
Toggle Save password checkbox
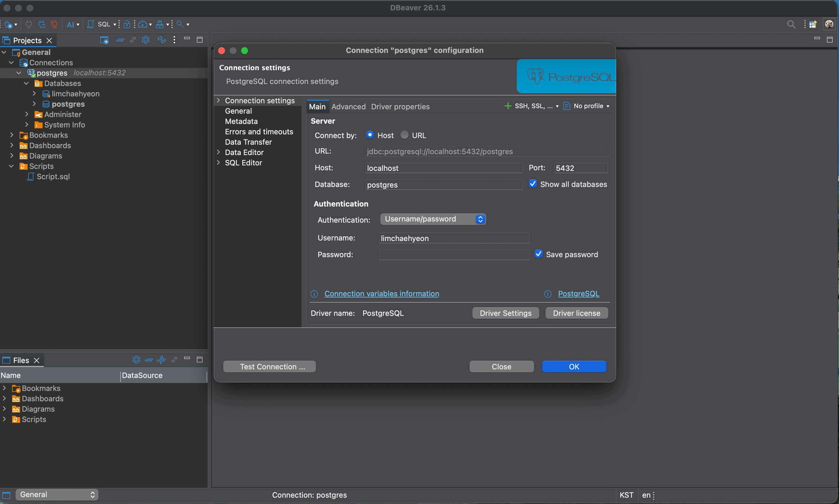[538, 254]
